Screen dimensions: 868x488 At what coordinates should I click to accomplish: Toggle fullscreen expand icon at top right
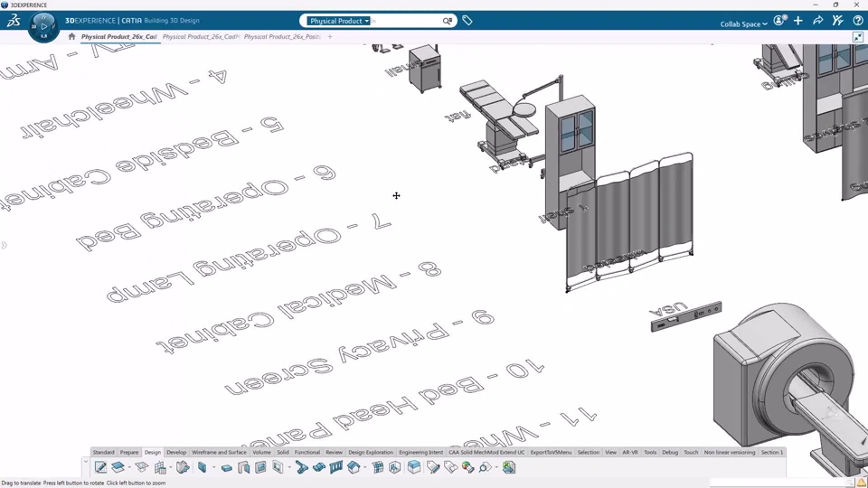click(859, 37)
